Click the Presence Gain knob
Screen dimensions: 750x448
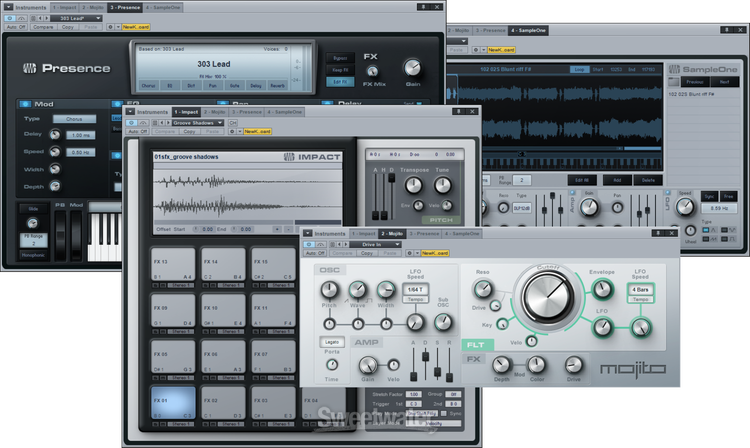(x=413, y=68)
